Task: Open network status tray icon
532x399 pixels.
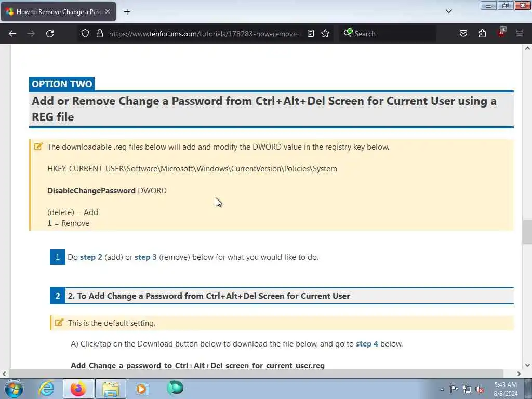Action: pos(467,389)
